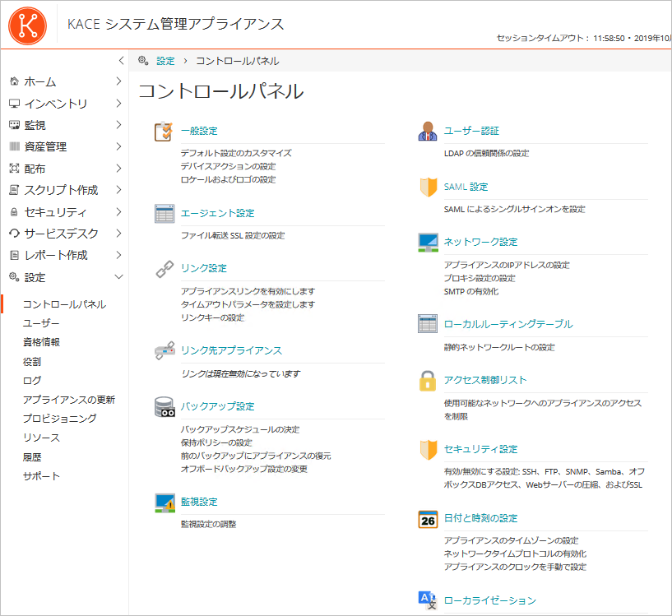Viewport: 672px width, 616px height.
Task: Expand the 配布 menu chevron
Action: tap(118, 169)
